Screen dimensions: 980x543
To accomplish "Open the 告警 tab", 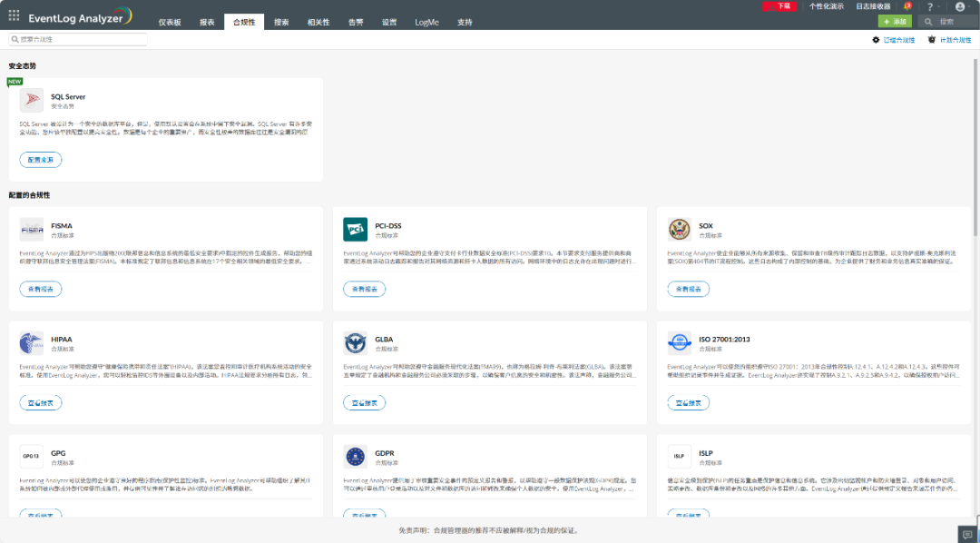I will (356, 22).
